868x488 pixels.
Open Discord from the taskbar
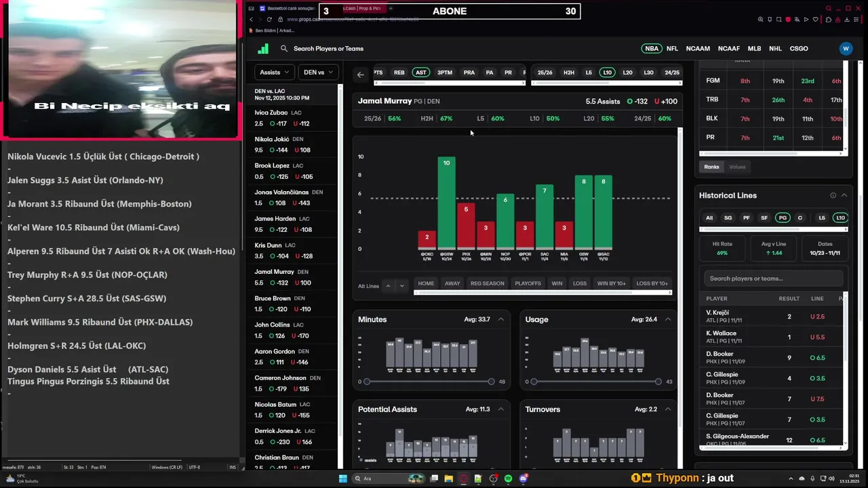coord(524,479)
